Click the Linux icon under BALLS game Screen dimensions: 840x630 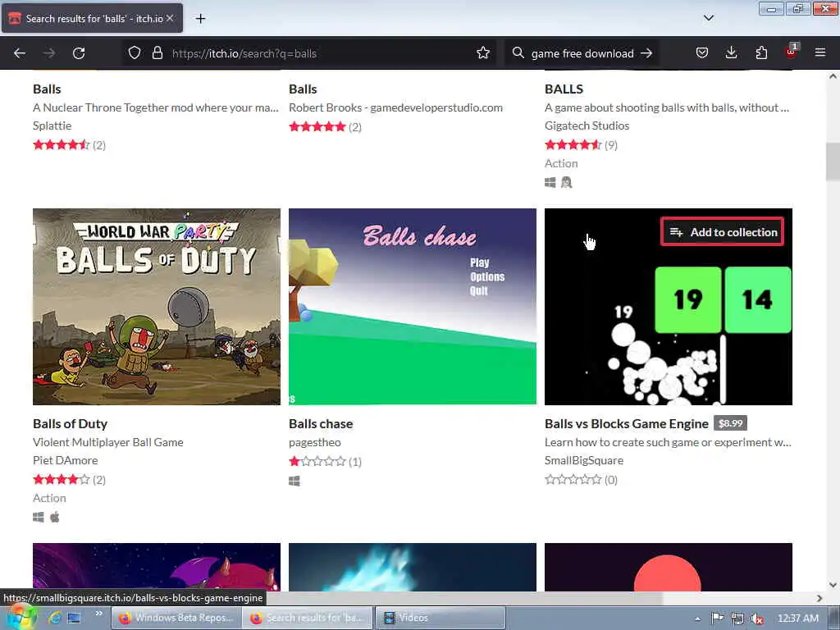(x=566, y=183)
